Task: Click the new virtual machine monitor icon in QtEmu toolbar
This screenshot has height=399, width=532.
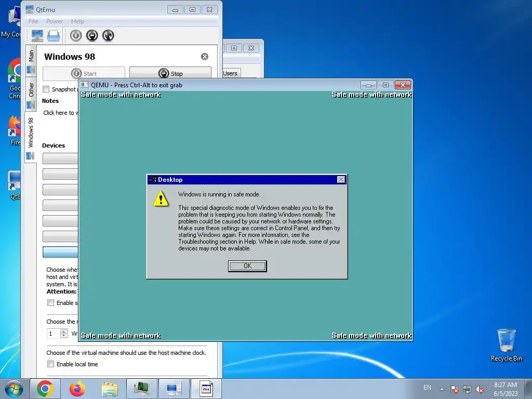Action: click(37, 36)
